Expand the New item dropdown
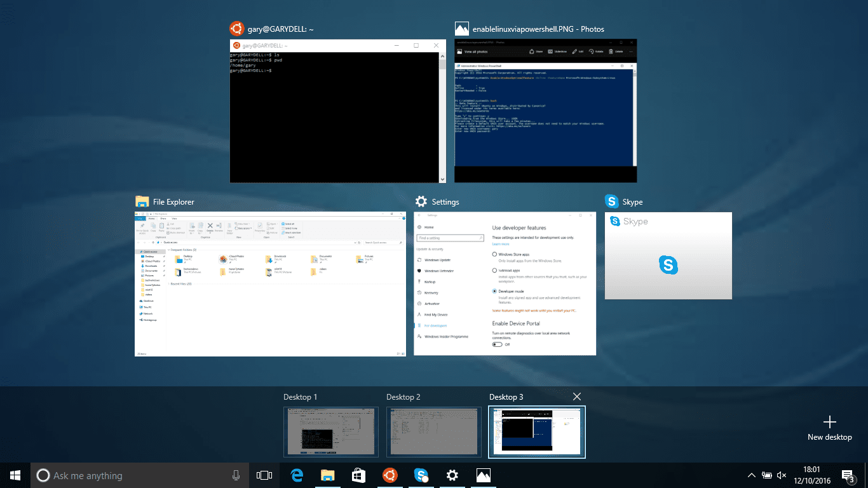This screenshot has height=488, width=868. click(243, 222)
